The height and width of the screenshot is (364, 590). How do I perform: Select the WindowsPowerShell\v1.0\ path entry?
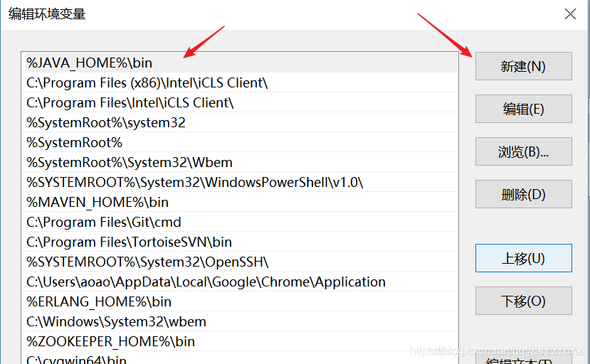point(240,183)
